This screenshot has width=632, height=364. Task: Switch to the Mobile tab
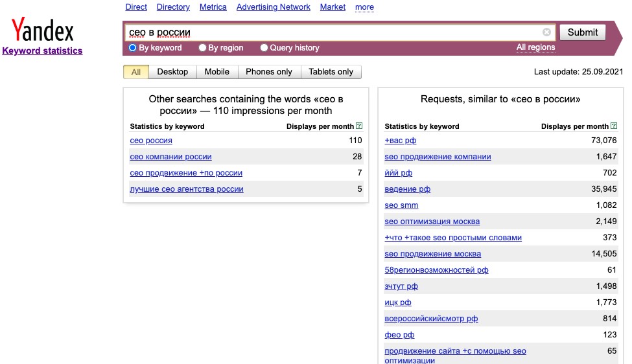point(217,72)
